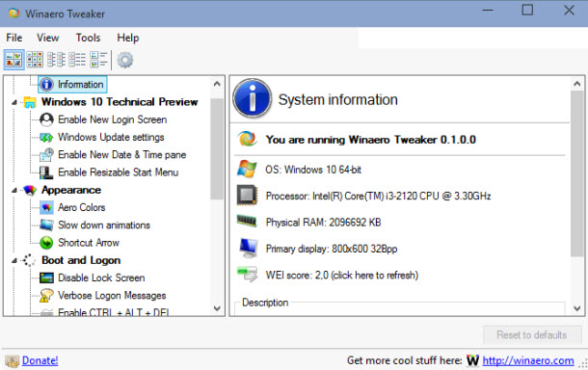Select the Aero Colors item
The width and height of the screenshot is (588, 370).
point(82,207)
